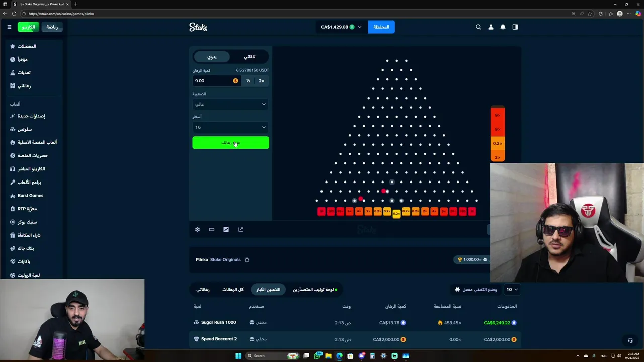Toggle the right side panel icon
Image resolution: width=644 pixels, height=362 pixels.
point(515,27)
